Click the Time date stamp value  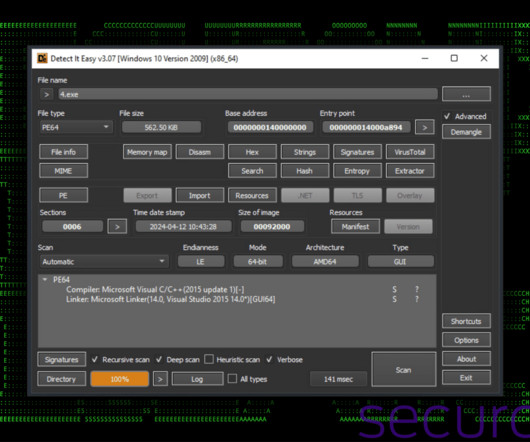pos(183,226)
